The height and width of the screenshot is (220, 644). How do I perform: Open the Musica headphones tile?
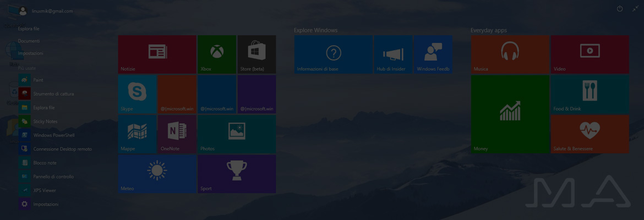[510, 54]
